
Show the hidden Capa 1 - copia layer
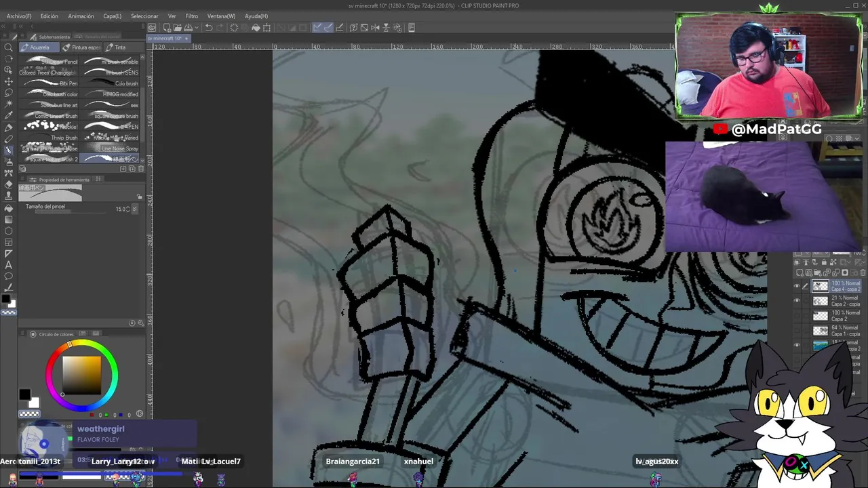coord(797,331)
